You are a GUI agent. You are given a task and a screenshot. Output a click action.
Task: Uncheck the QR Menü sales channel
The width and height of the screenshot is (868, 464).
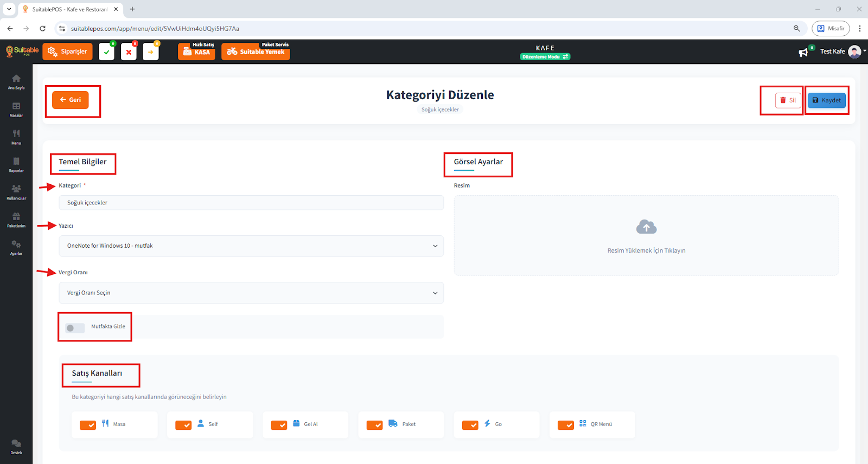(565, 426)
